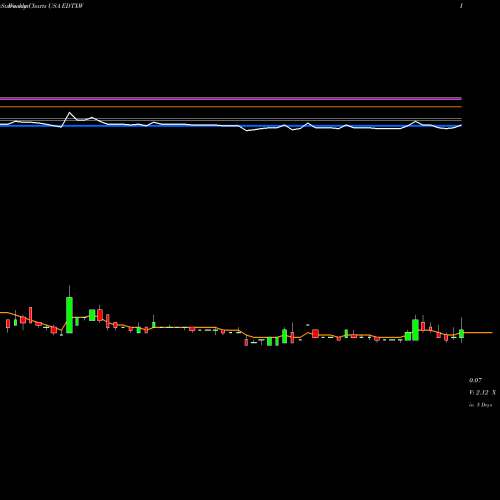Image resolution: width=500 pixels, height=500 pixels.
Task: Select the tallest green candlestick
Action: (x=69, y=315)
